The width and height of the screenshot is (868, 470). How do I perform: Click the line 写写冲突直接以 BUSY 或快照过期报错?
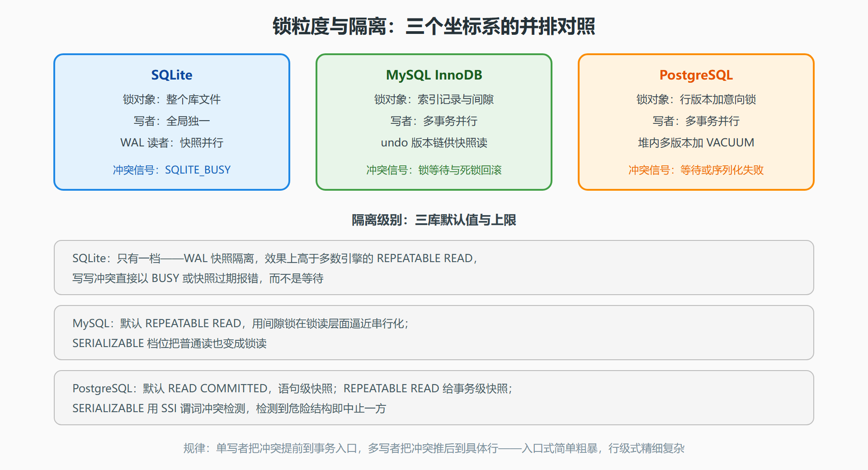(x=198, y=278)
